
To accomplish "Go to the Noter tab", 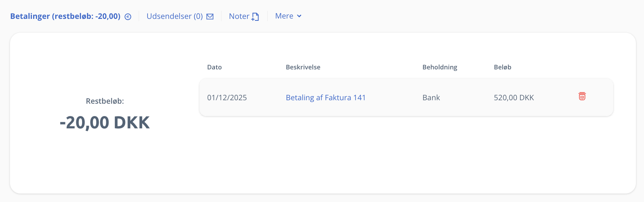I will (x=239, y=16).
